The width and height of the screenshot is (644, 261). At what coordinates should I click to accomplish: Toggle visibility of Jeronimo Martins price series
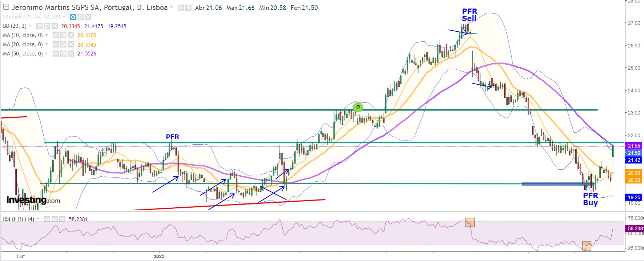point(181,7)
